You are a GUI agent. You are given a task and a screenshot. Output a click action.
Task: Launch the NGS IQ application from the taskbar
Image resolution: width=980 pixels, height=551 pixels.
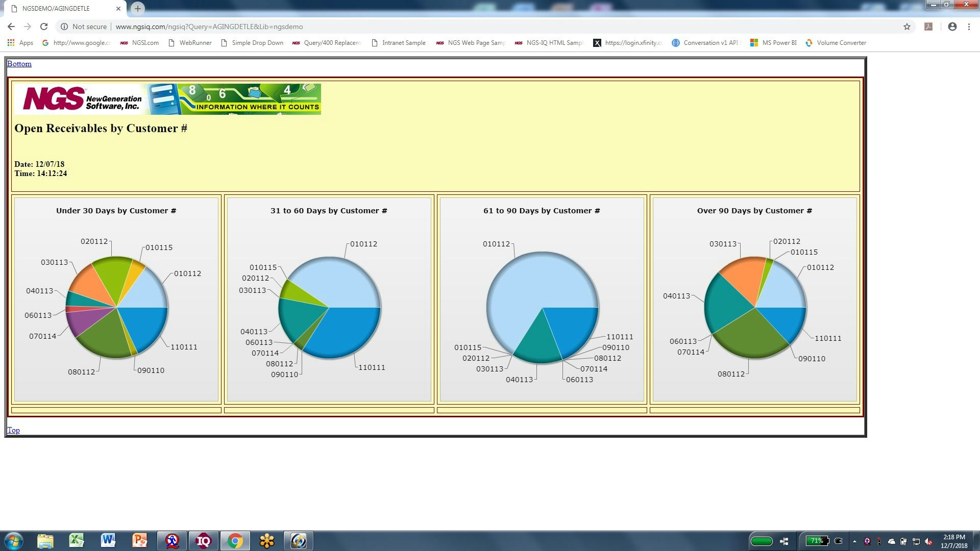(204, 541)
